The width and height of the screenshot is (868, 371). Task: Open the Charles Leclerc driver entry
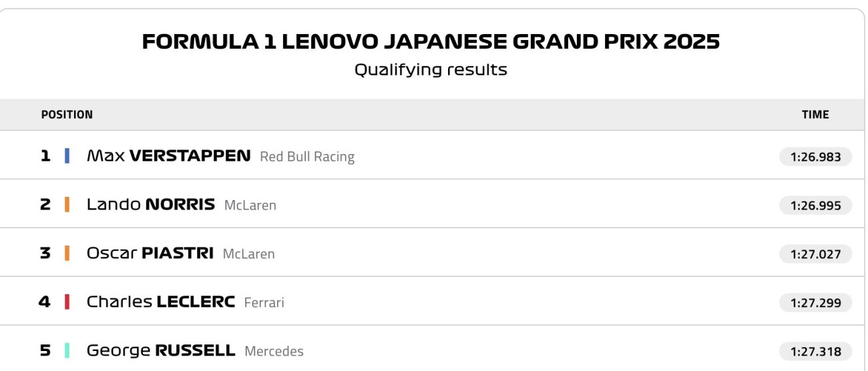[x=160, y=302]
